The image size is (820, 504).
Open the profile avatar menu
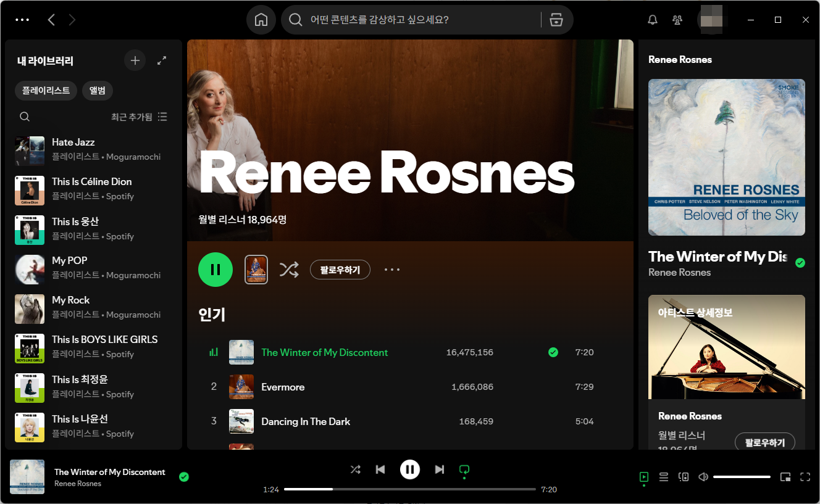click(x=713, y=20)
